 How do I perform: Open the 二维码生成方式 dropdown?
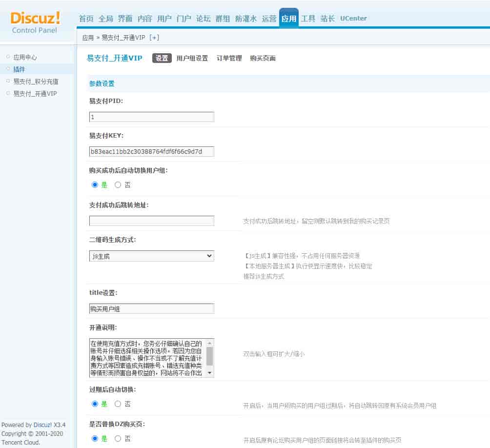click(x=151, y=256)
